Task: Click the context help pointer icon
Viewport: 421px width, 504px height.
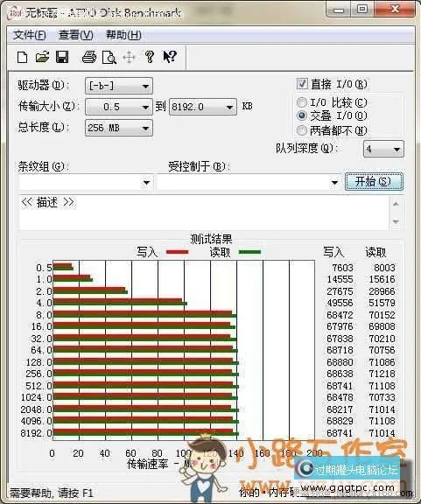Action: pos(170,57)
